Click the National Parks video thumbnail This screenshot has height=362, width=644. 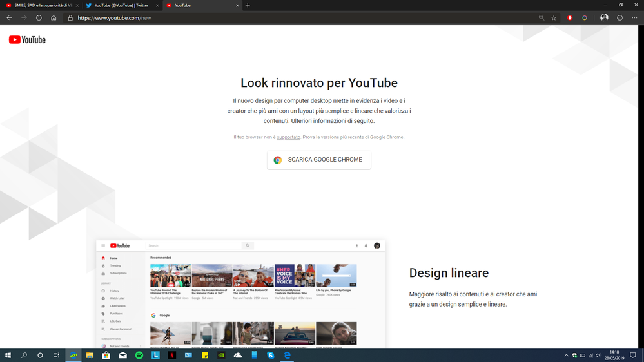click(x=212, y=276)
